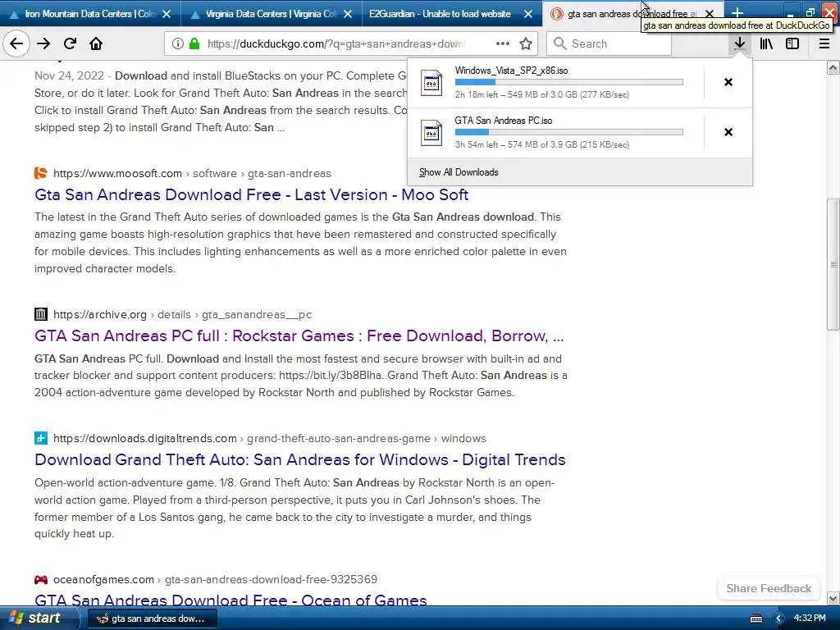Open the Firefox hamburger menu
The width and height of the screenshot is (840, 630).
coord(824,44)
